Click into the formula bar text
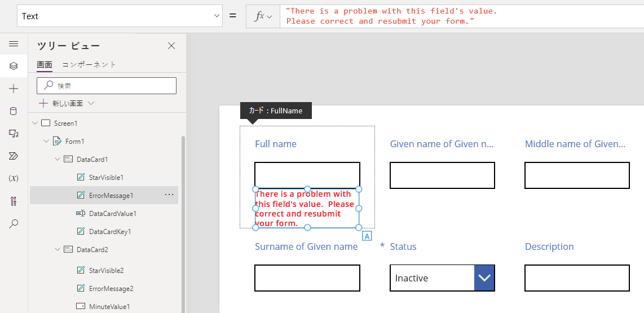The image size is (644, 313). (462, 16)
